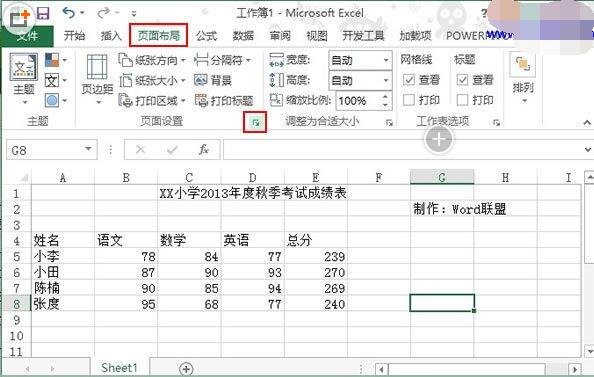This screenshot has width=594, height=377.
Task: Click Print Titles (打印标题) button
Action: (x=224, y=100)
